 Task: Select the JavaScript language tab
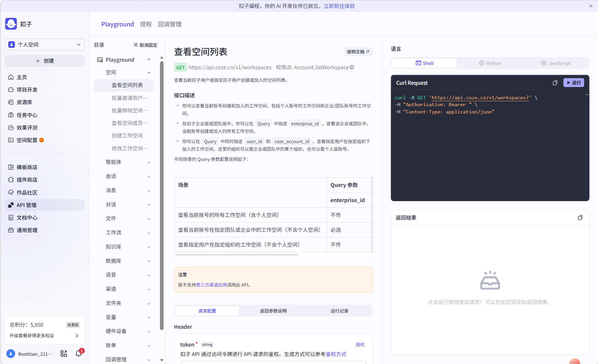(x=555, y=63)
